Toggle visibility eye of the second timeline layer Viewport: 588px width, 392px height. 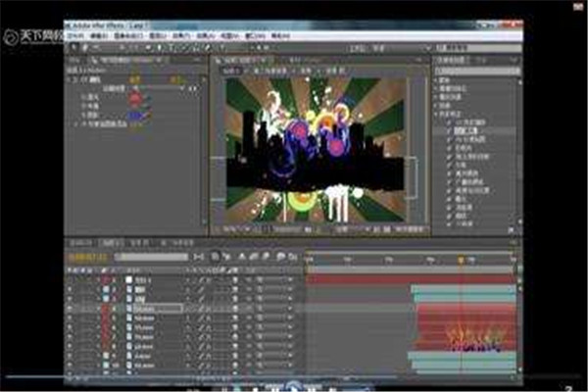coord(70,290)
